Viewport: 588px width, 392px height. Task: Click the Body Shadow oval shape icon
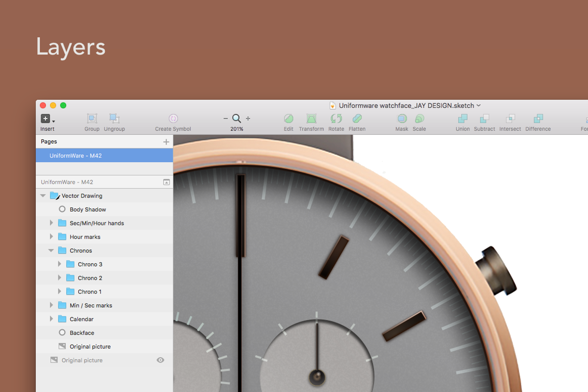click(x=62, y=209)
